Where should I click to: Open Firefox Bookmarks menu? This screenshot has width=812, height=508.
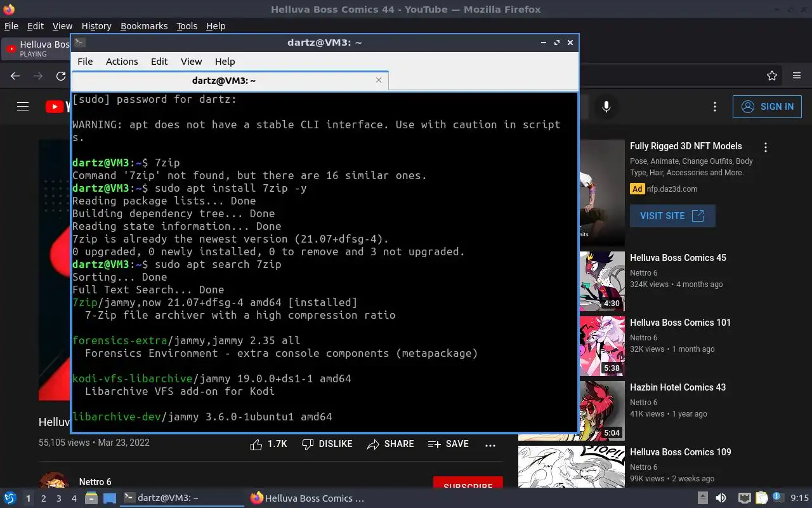pos(144,26)
